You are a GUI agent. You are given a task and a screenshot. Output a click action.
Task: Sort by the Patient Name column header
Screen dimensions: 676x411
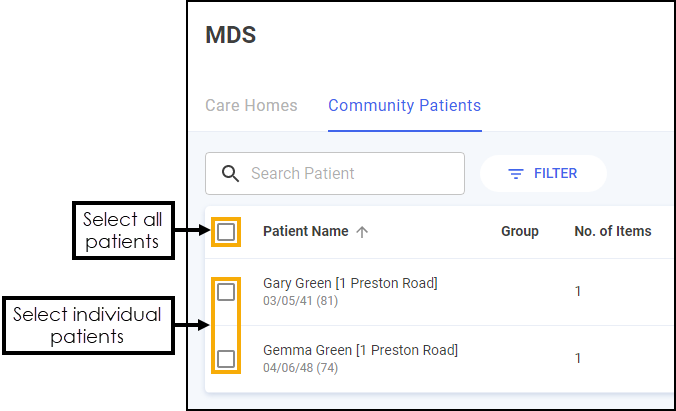[x=305, y=232]
